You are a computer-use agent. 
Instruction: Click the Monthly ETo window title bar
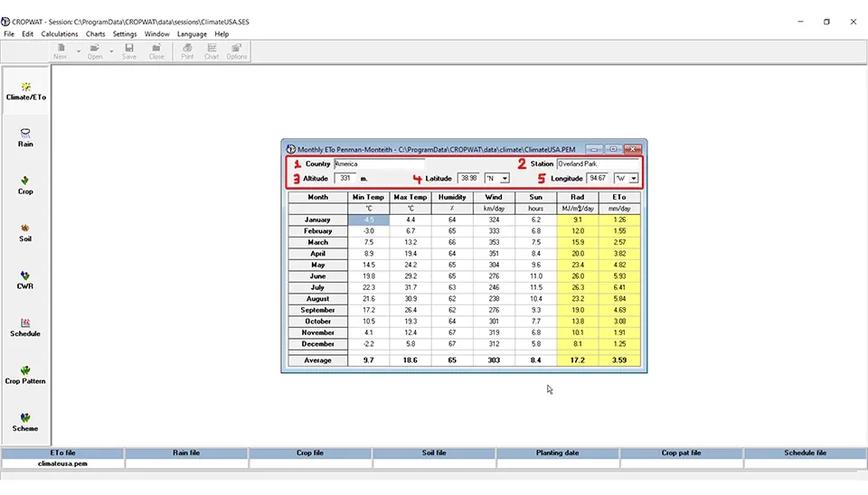click(436, 149)
